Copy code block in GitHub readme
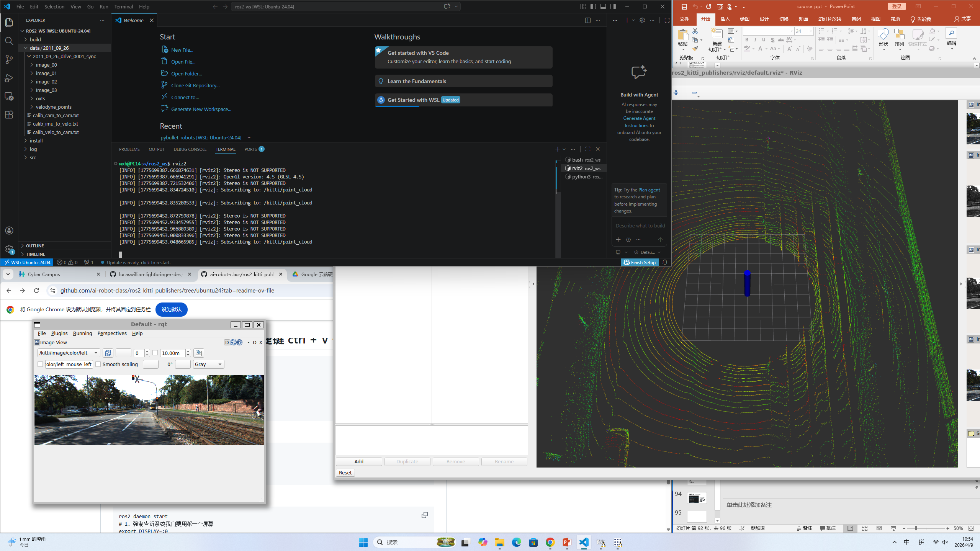980x551 pixels. coord(424,515)
